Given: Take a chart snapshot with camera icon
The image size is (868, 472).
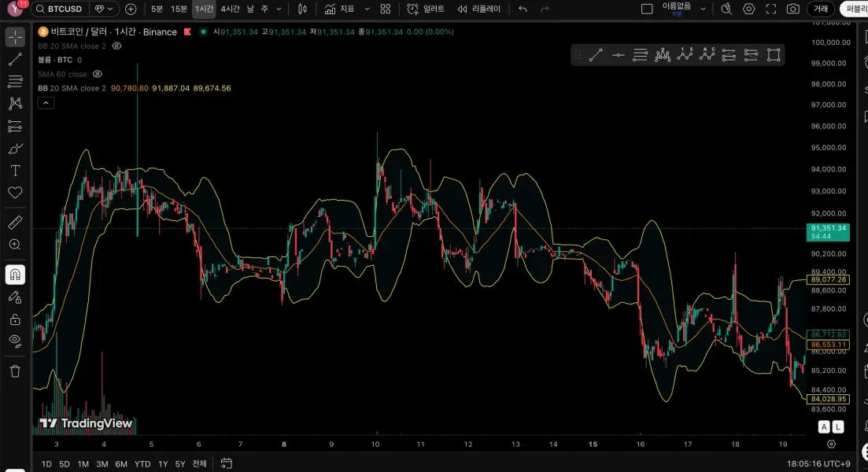Looking at the screenshot, I should 792,9.
